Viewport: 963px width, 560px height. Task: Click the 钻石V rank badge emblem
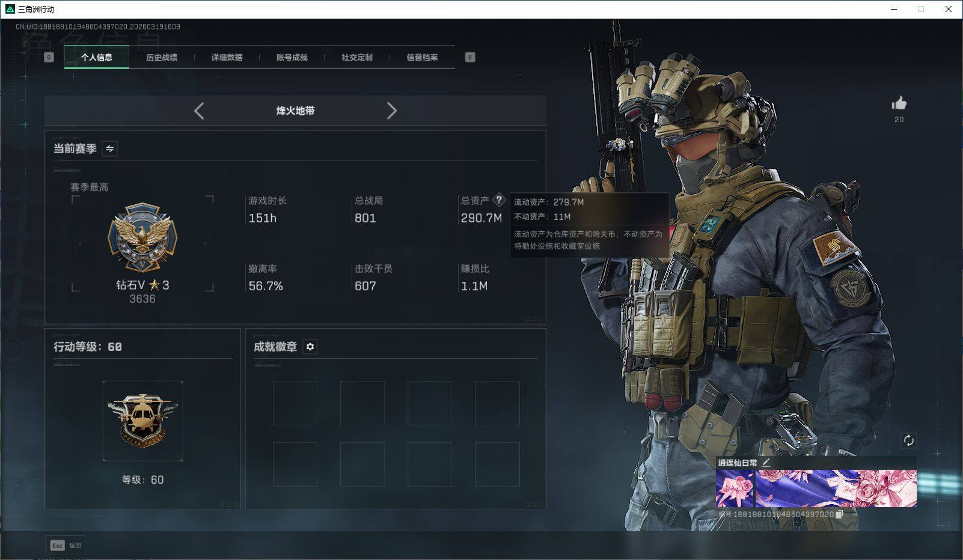[x=142, y=237]
